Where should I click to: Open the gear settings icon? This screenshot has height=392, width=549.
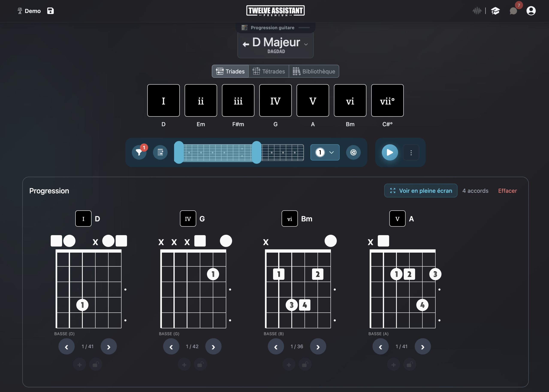pyautogui.click(x=353, y=152)
